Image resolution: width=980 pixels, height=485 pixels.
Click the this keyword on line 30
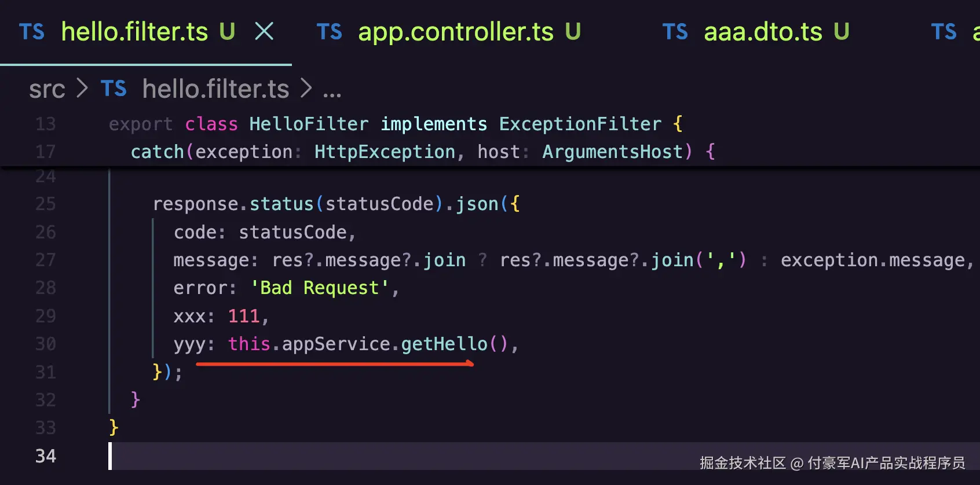point(249,344)
